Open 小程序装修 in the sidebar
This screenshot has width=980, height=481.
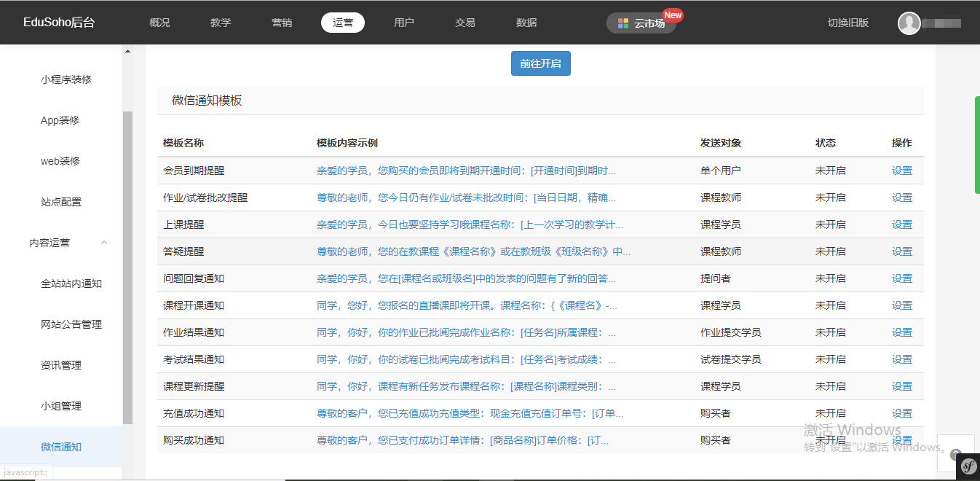pyautogui.click(x=66, y=79)
